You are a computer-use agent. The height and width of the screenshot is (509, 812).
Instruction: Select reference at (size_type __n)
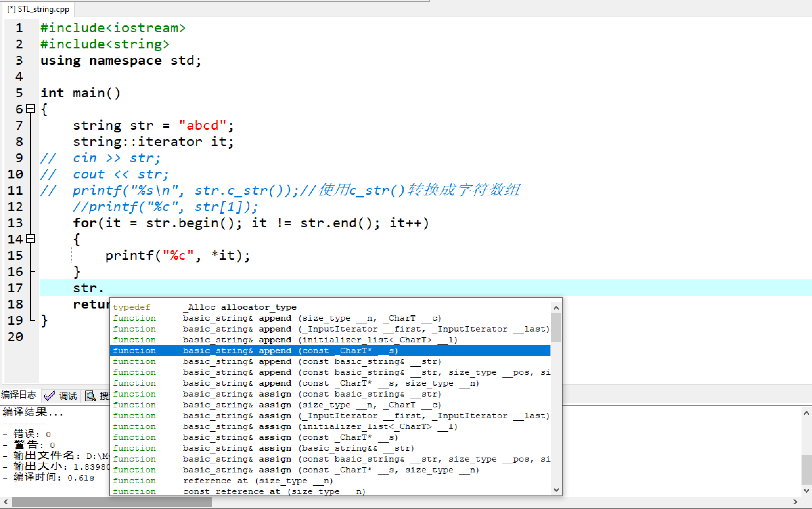(x=330, y=481)
